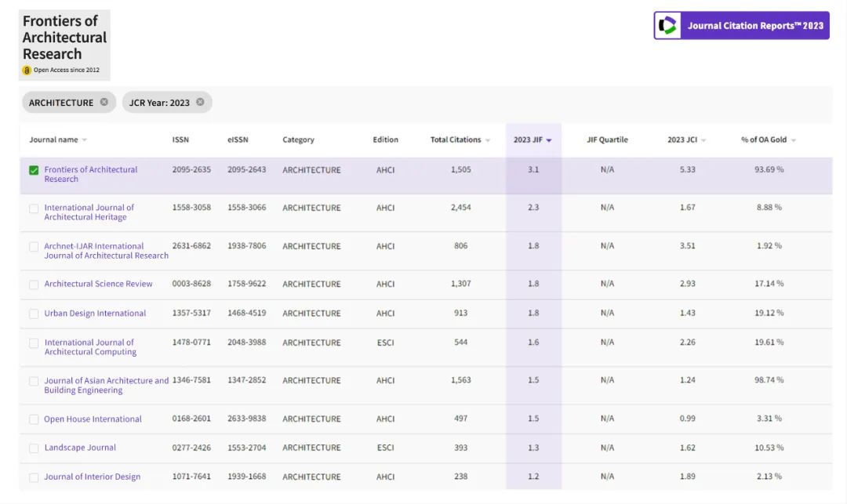Click the JIF Quartile column header

(607, 140)
